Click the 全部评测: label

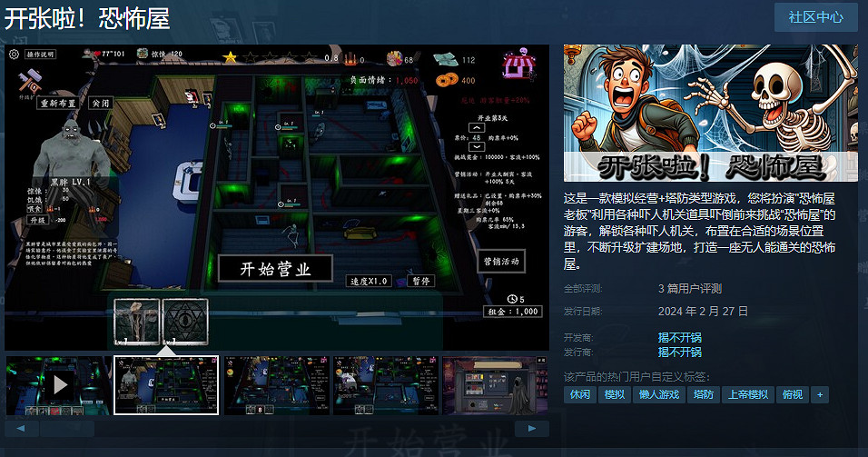coord(583,289)
